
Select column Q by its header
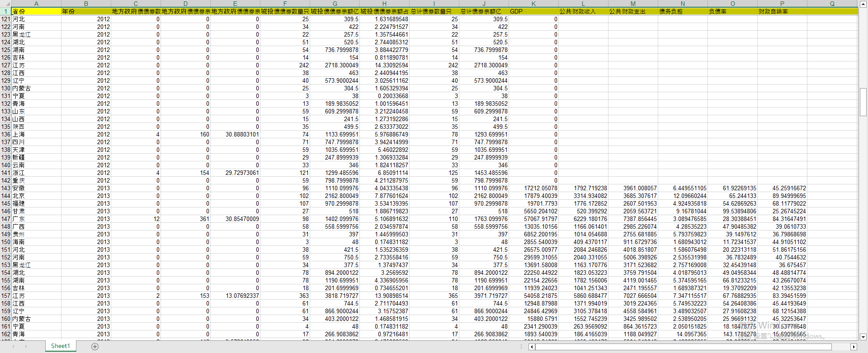832,4
